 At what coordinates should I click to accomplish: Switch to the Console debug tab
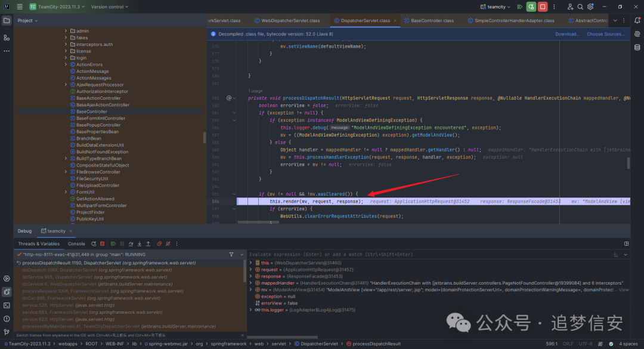76,243
